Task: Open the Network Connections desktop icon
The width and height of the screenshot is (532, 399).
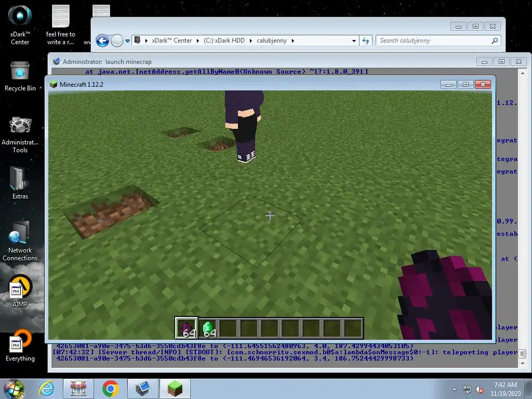Action: pos(20,241)
